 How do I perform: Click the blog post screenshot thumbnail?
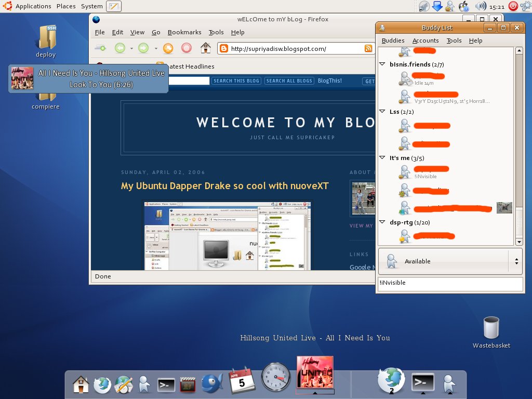[x=227, y=236]
